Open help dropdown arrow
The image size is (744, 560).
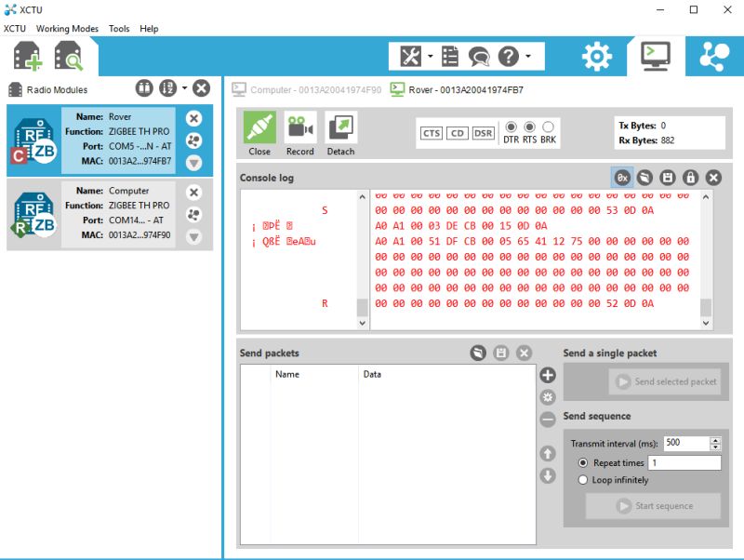(528, 57)
